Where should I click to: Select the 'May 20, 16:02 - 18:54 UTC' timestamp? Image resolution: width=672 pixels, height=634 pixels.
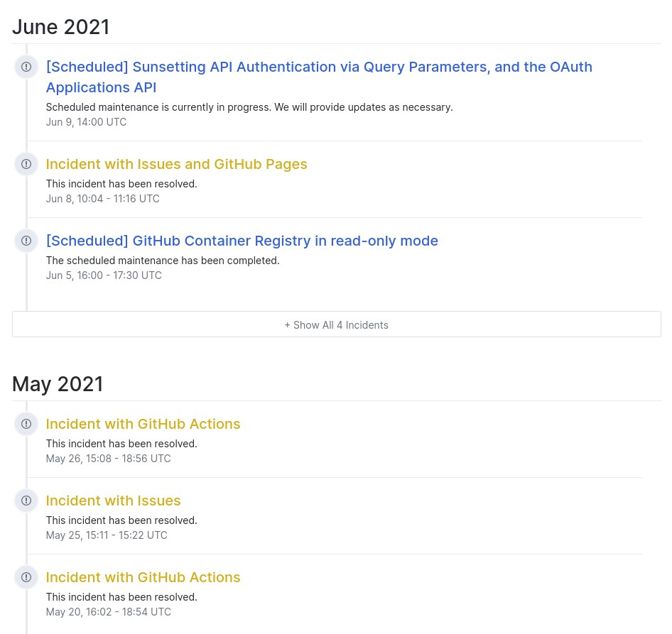point(109,612)
